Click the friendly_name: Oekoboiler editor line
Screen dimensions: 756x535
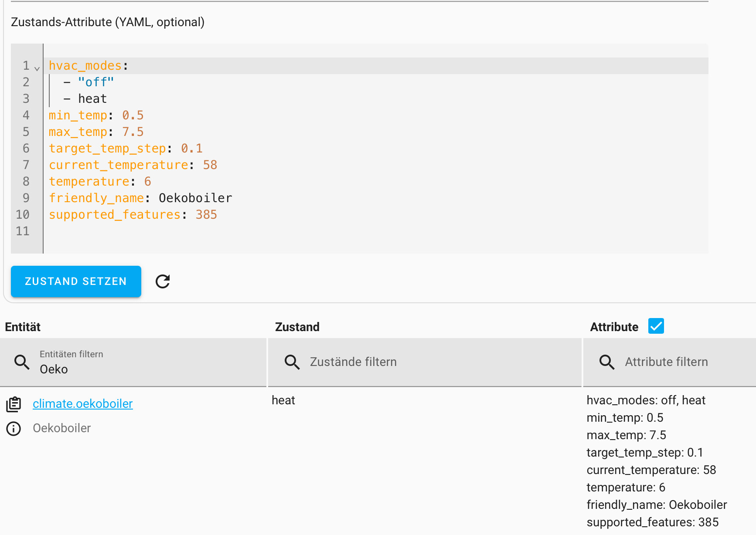(x=140, y=198)
